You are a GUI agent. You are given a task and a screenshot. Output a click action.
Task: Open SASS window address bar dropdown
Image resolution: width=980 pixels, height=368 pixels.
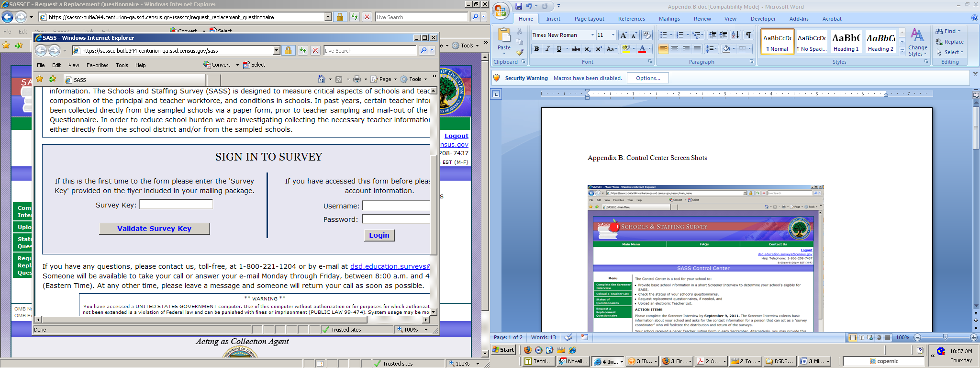pos(276,50)
